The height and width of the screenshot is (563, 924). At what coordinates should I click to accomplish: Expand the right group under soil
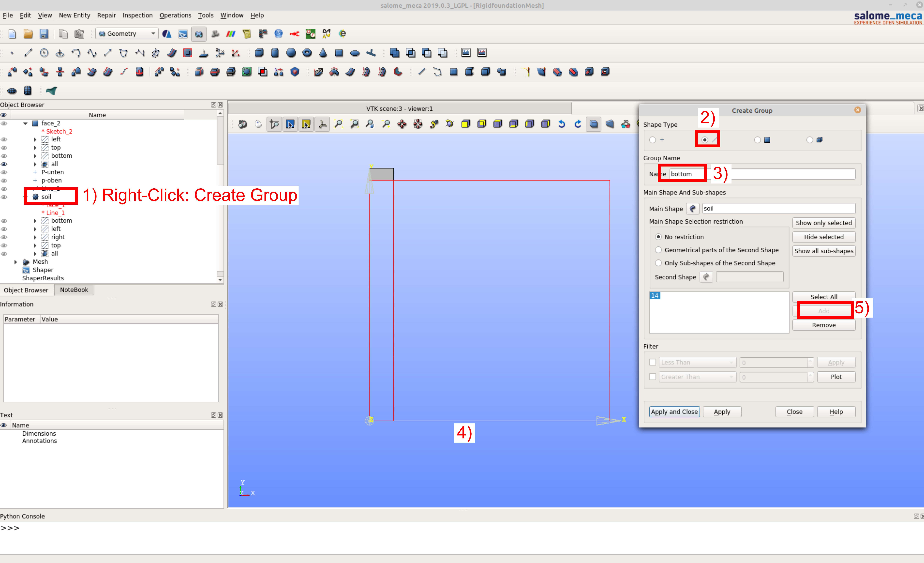click(x=35, y=237)
